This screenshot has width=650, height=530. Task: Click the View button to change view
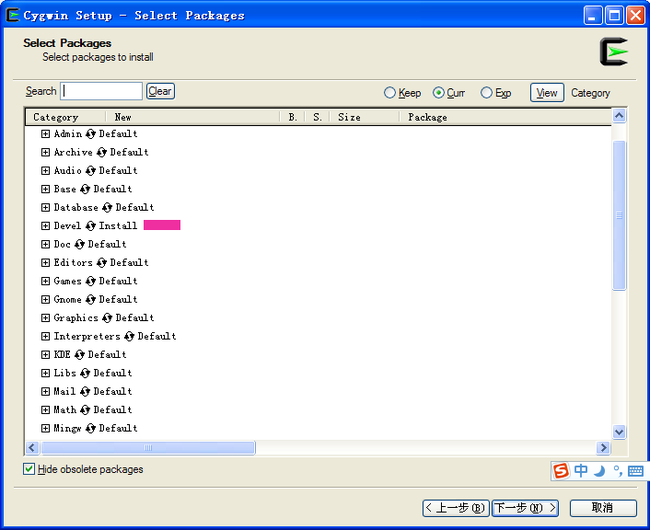click(547, 93)
